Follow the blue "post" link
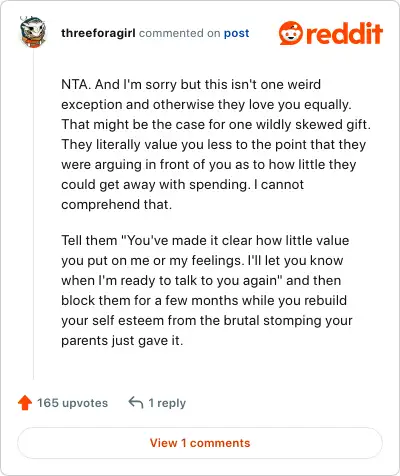Viewport: 400px width, 476px height. (236, 33)
